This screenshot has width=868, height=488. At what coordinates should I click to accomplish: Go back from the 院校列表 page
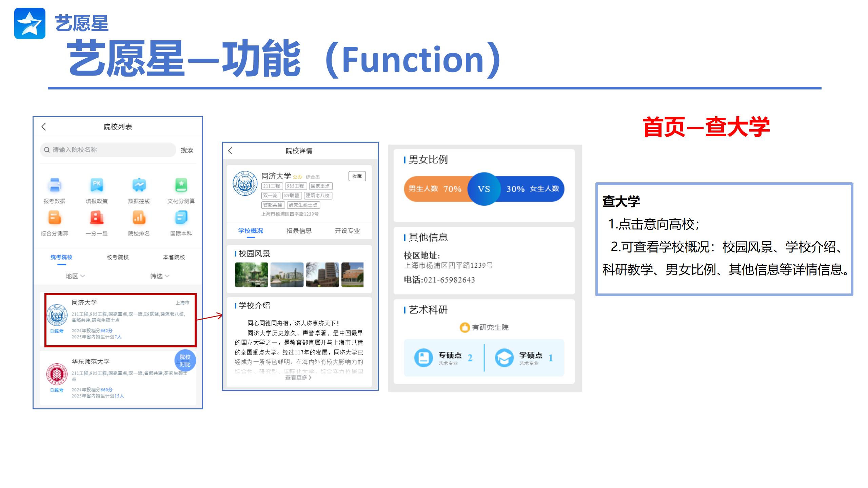point(44,127)
